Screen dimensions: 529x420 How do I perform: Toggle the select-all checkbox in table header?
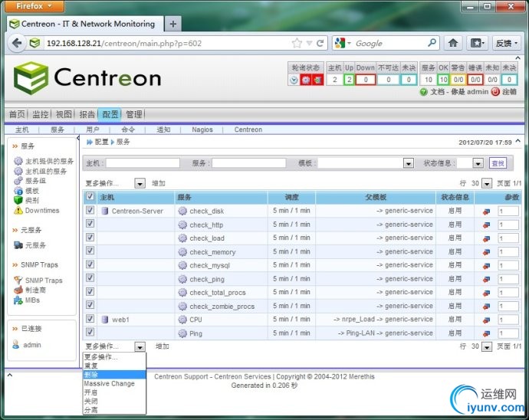point(90,196)
